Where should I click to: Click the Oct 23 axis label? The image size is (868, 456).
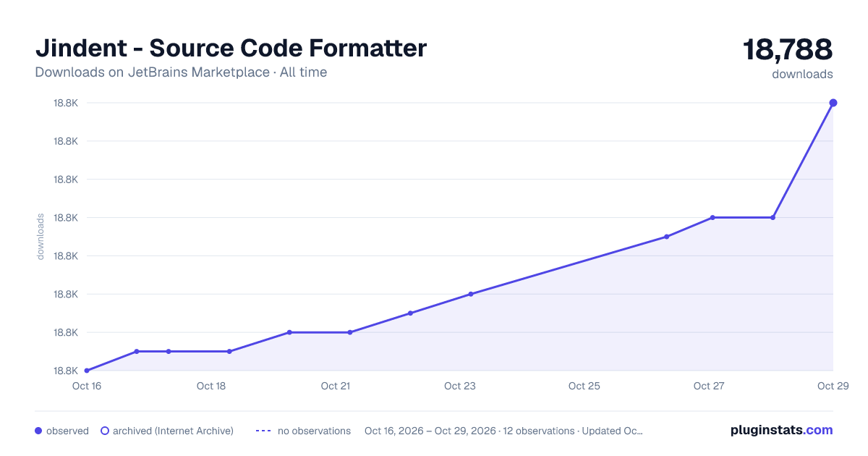pos(460,386)
